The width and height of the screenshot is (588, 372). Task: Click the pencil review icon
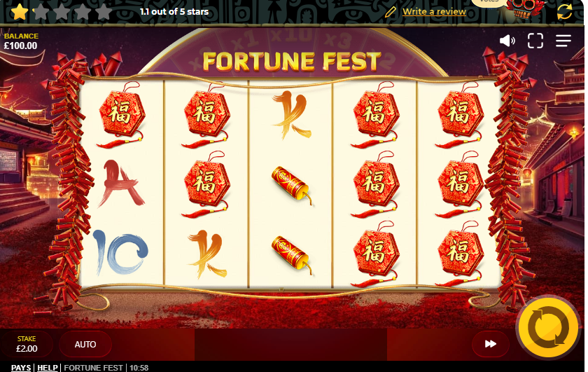pyautogui.click(x=390, y=12)
